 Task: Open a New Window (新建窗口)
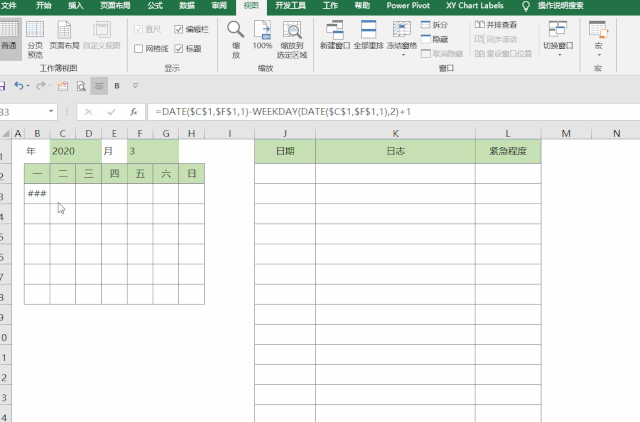[x=335, y=36]
